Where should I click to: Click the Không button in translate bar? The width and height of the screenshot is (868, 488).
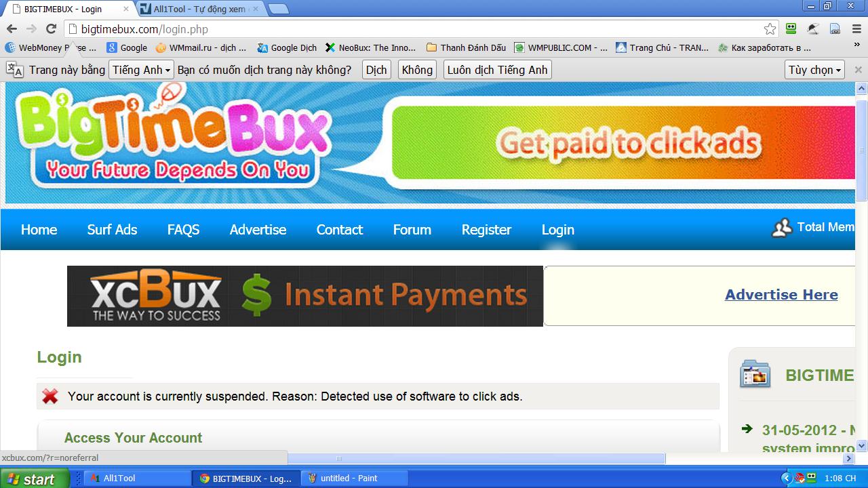[417, 70]
